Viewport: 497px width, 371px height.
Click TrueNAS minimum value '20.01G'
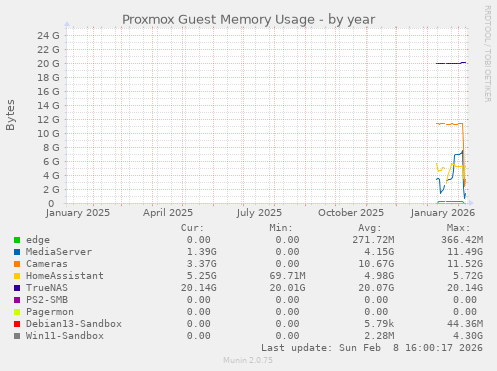pos(287,288)
